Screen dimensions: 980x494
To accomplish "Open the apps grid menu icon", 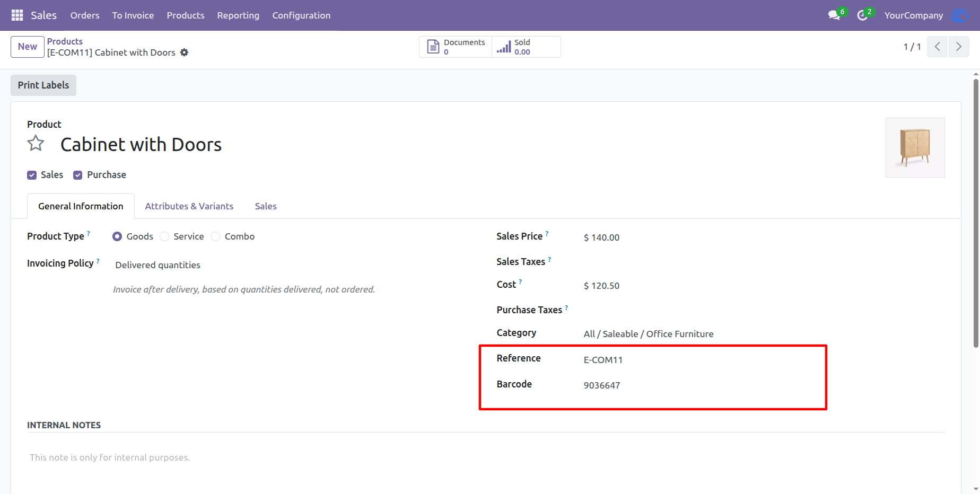I will pyautogui.click(x=17, y=15).
